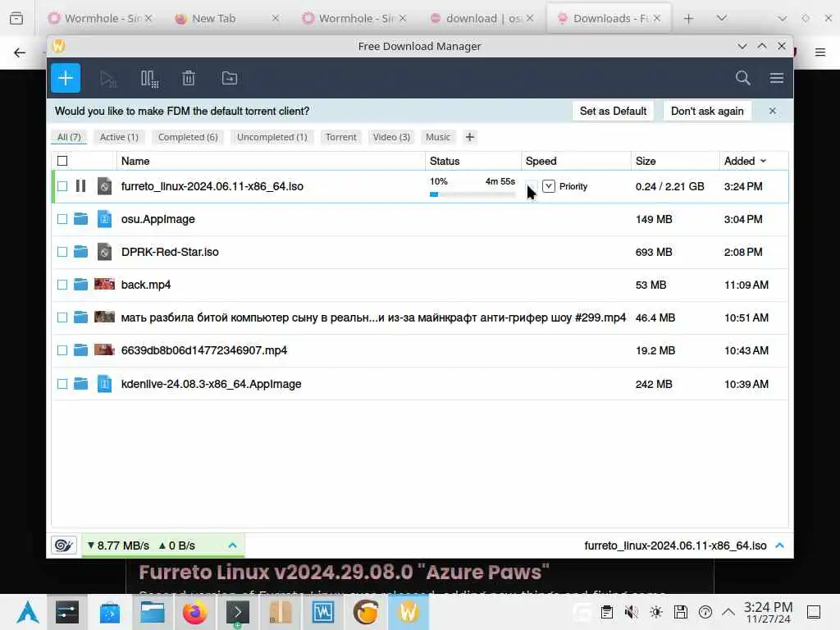
Task: Check the 6639db8b06d14772346907.mp4 checkbox
Action: click(62, 349)
